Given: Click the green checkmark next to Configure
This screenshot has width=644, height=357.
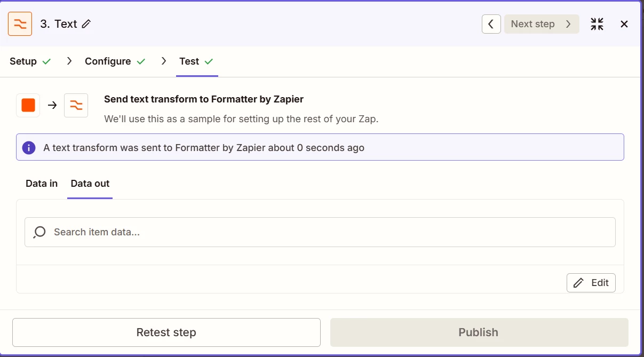Looking at the screenshot, I should 141,61.
